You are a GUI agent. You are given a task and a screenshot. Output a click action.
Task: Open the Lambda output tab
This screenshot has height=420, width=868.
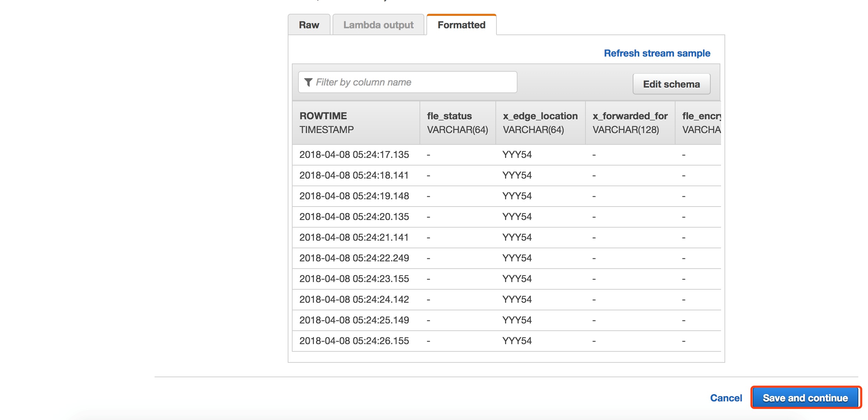[x=378, y=25]
